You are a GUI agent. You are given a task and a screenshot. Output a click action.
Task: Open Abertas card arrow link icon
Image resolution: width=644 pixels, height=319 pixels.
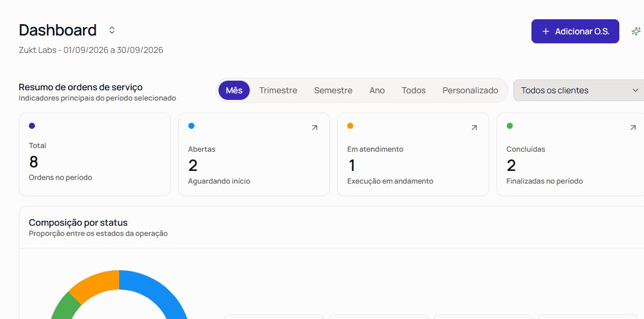pos(315,128)
